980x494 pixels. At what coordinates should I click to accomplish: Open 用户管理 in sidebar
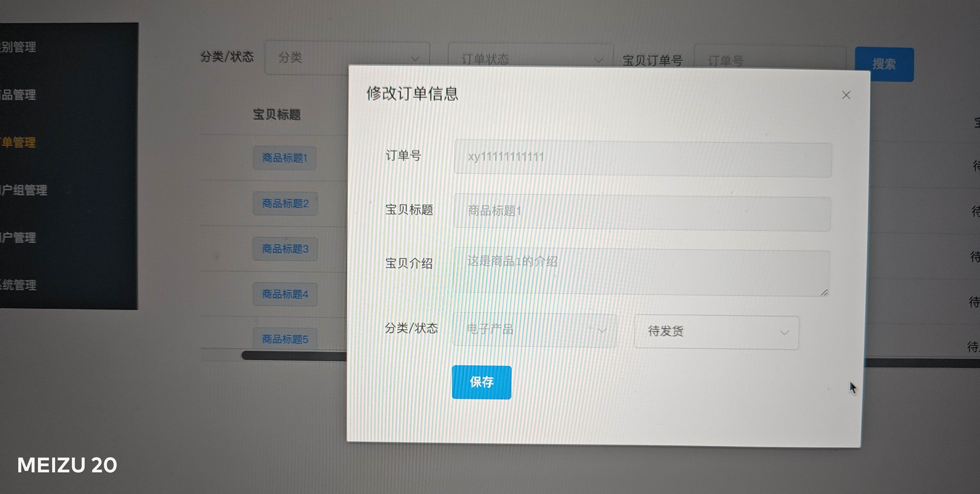pyautogui.click(x=18, y=237)
